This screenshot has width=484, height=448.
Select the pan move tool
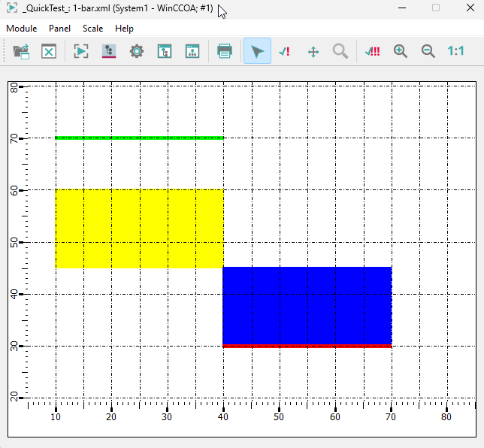click(313, 51)
